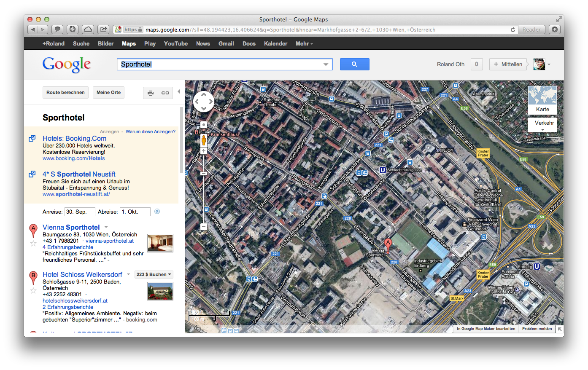588x370 pixels.
Task: Show my location button above Pegman
Action: 204,125
